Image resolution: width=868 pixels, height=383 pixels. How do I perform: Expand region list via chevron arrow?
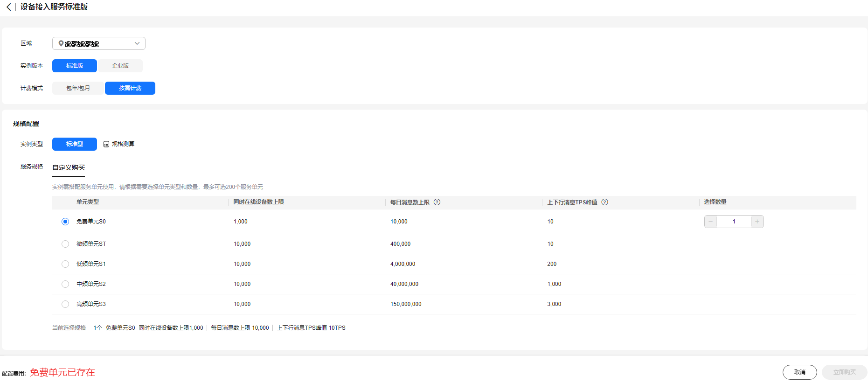pos(137,43)
